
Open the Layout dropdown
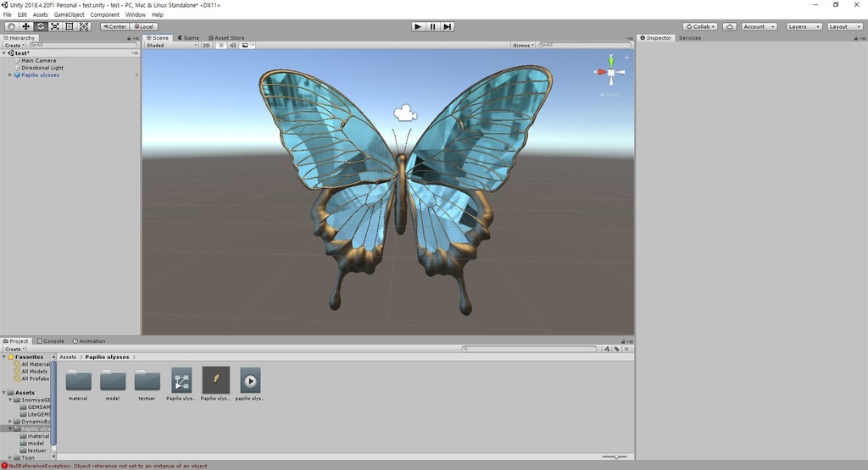pos(845,26)
